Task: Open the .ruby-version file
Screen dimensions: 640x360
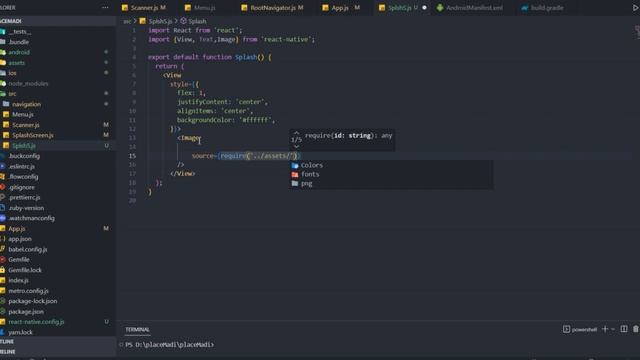Action: tap(26, 208)
